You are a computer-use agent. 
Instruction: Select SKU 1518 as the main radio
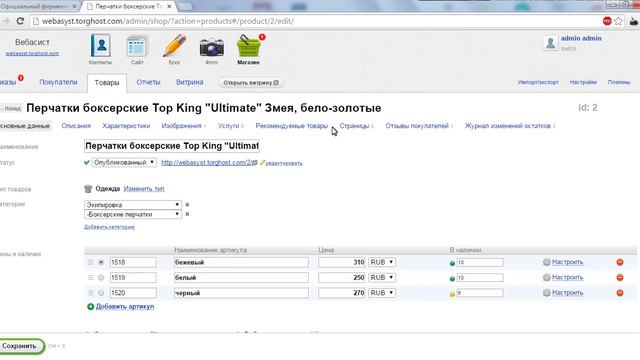pos(101,262)
